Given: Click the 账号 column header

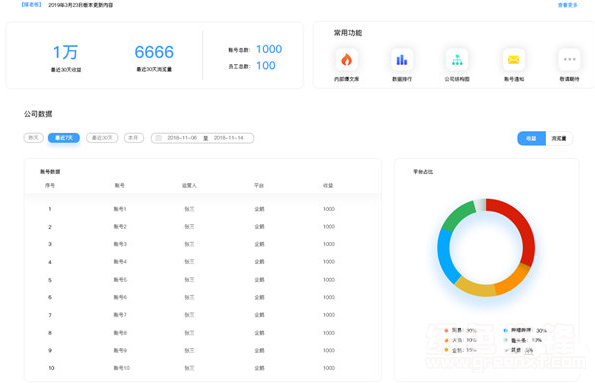Looking at the screenshot, I should pyautogui.click(x=120, y=186).
